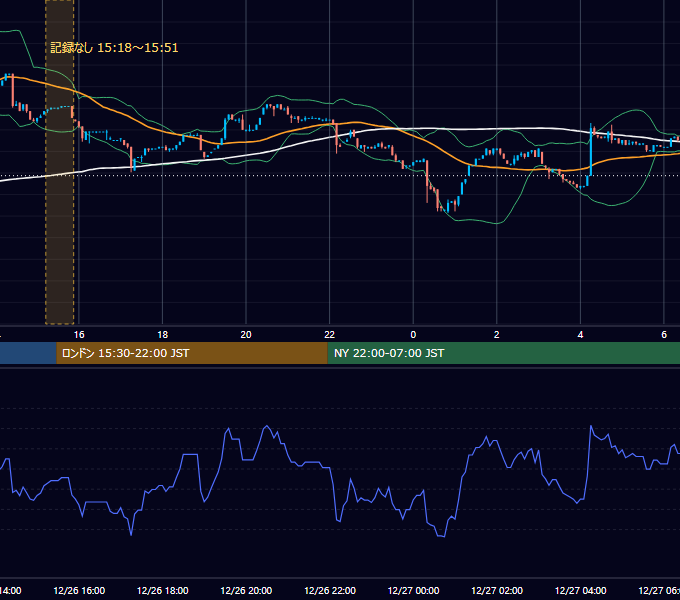Click the hour label 22 on chart axis
The width and height of the screenshot is (680, 600).
[330, 335]
